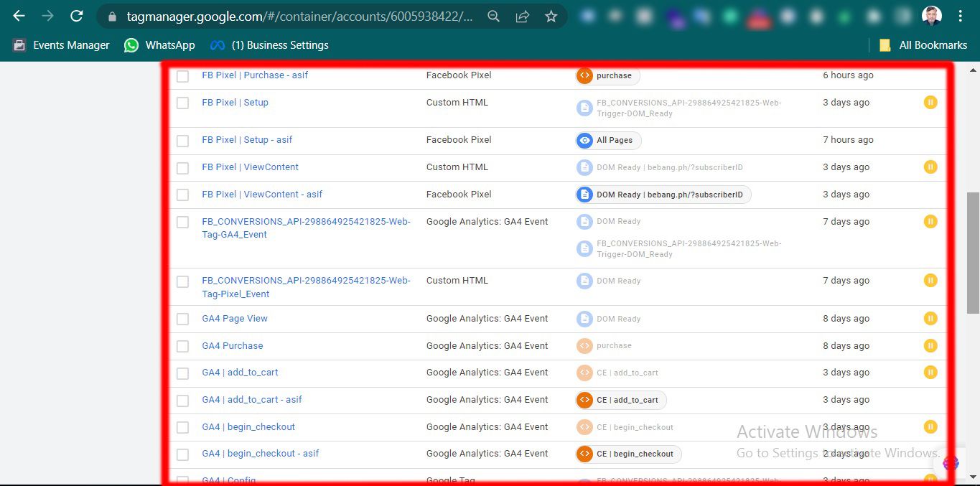Click the pause icon on FB Pixel | ViewContent row
The image size is (980, 486).
[930, 167]
